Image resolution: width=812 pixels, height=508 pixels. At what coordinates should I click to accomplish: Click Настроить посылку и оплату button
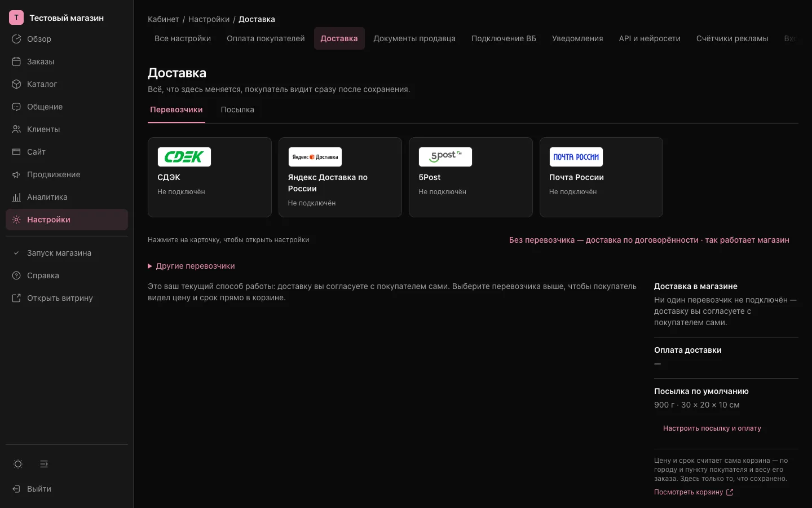click(712, 428)
